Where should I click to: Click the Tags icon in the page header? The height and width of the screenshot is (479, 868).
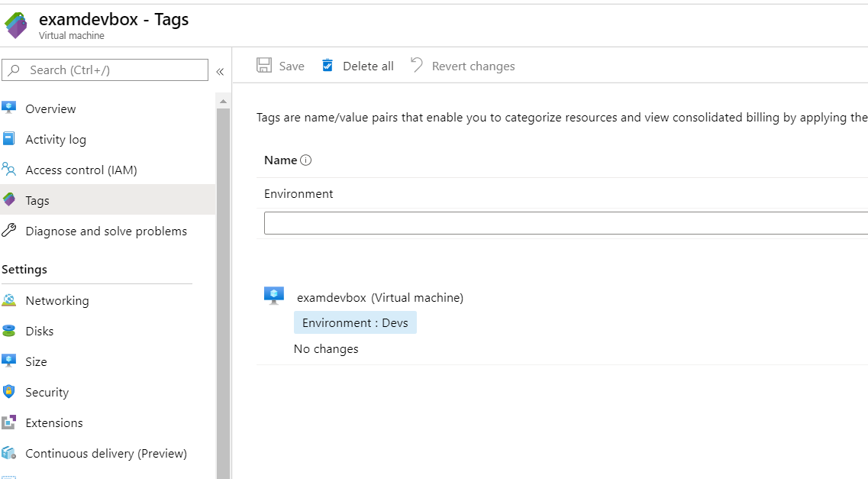[x=15, y=25]
